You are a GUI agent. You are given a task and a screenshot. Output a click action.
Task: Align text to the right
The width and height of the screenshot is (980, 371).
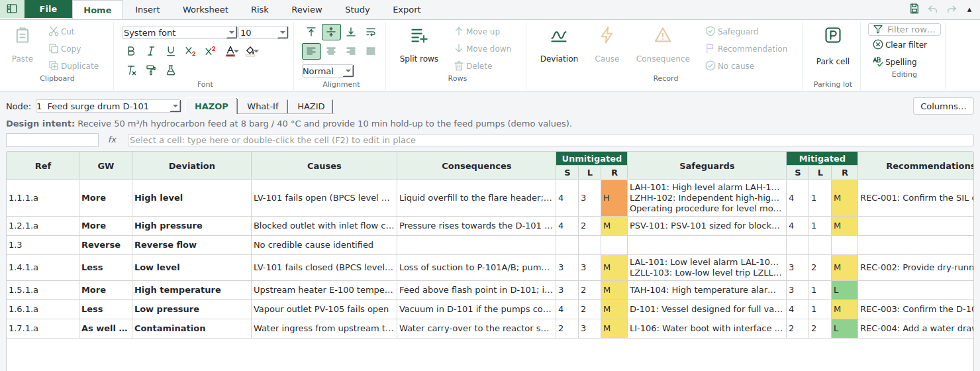click(351, 51)
